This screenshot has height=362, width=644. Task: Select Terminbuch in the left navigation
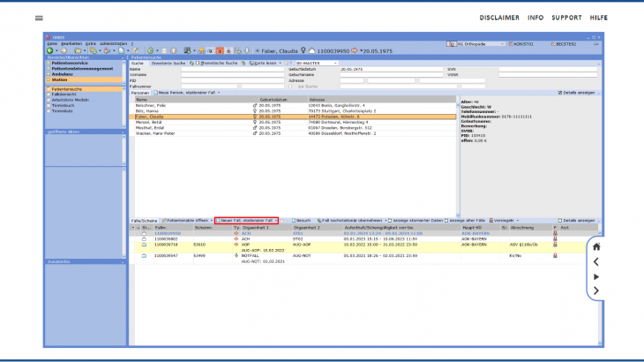click(64, 105)
